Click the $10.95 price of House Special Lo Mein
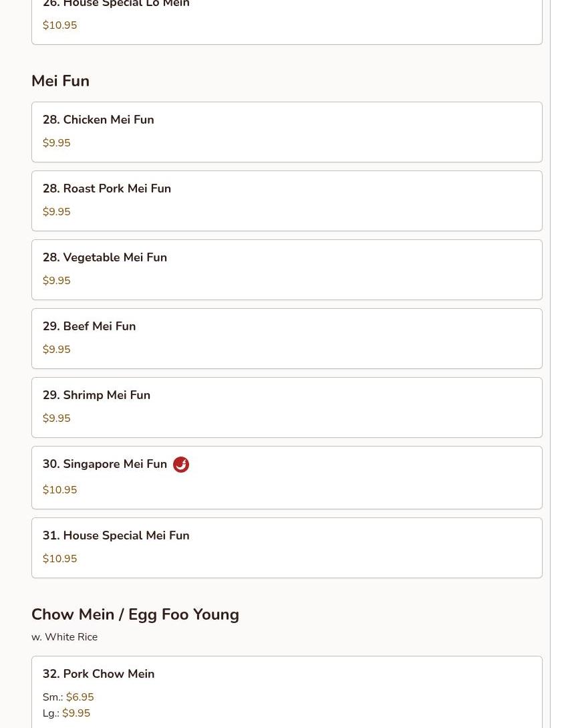This screenshot has height=728, width=564. click(59, 25)
